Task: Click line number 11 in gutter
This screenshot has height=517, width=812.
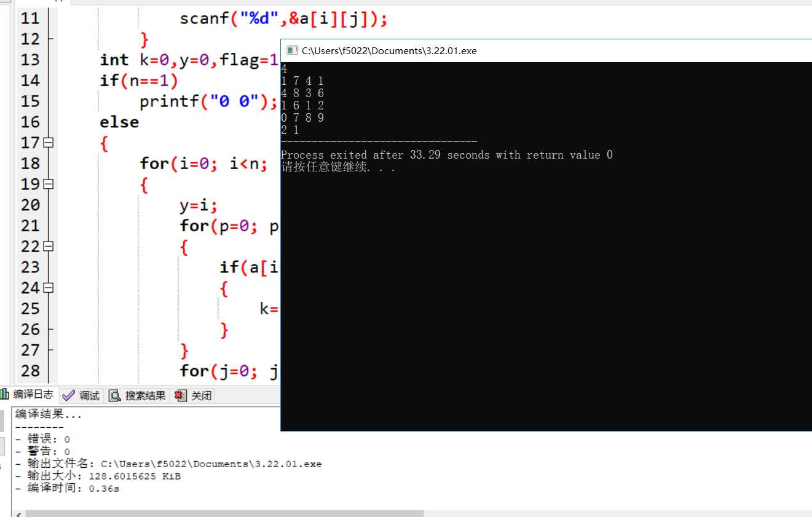Action: 30,18
